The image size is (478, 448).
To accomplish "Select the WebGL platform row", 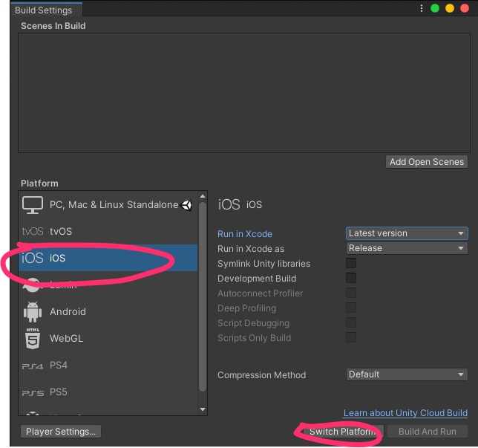I will click(108, 339).
